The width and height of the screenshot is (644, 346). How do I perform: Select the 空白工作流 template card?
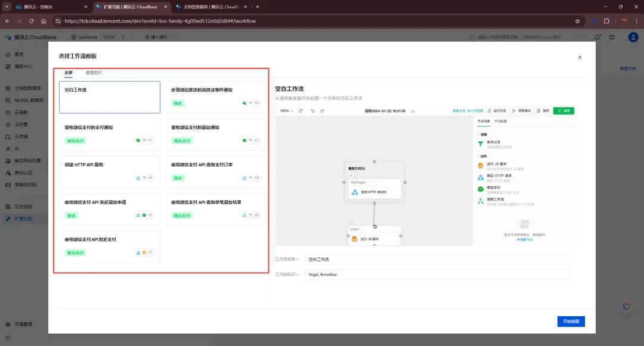[x=110, y=97]
